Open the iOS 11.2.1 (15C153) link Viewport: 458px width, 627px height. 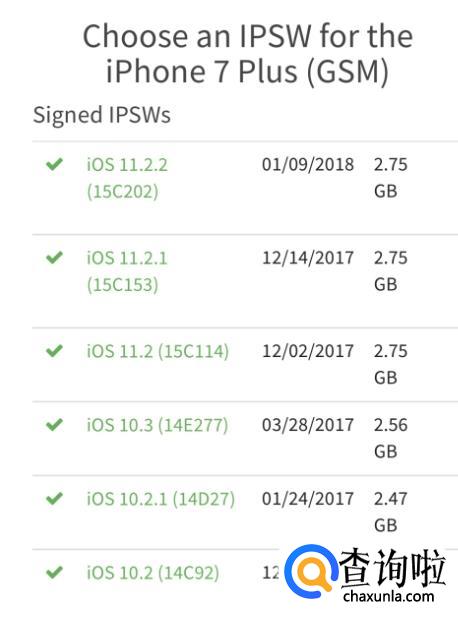pos(127,271)
